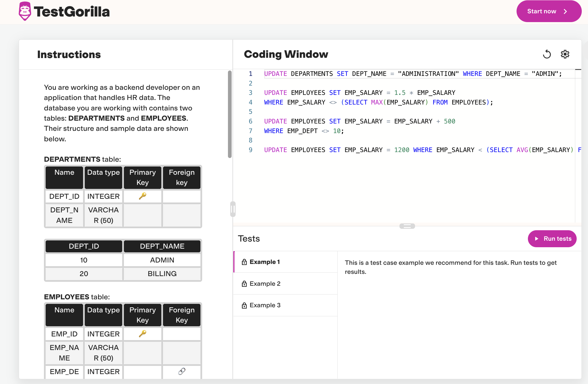Screen dimensions: 588x384
Task: Click the foreign key chain icon for EMP_DE
Action: 181,371
